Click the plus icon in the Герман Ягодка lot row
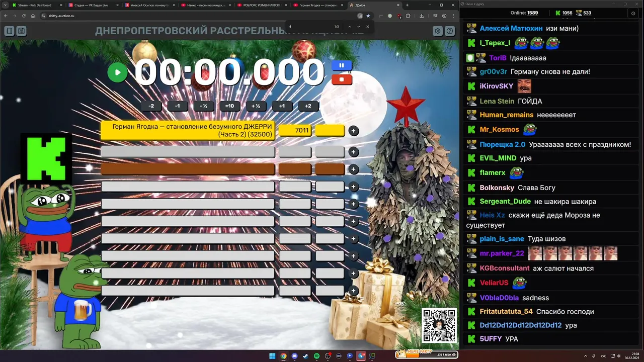The width and height of the screenshot is (644, 362). point(354,131)
